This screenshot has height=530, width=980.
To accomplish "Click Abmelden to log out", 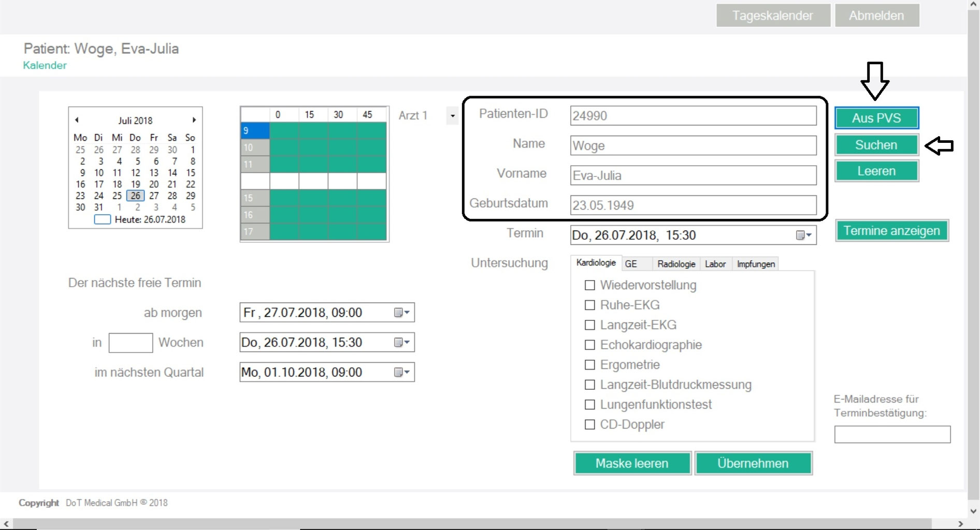I will click(876, 16).
